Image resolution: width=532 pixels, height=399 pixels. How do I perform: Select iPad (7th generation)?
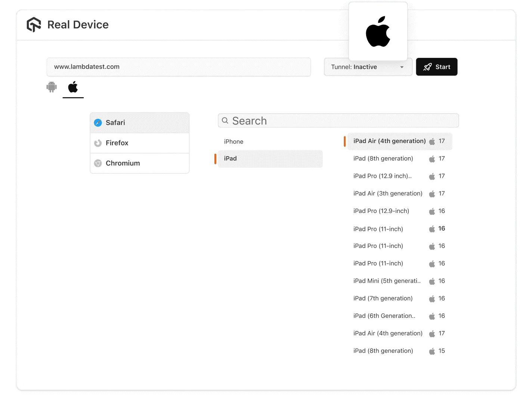coord(400,299)
